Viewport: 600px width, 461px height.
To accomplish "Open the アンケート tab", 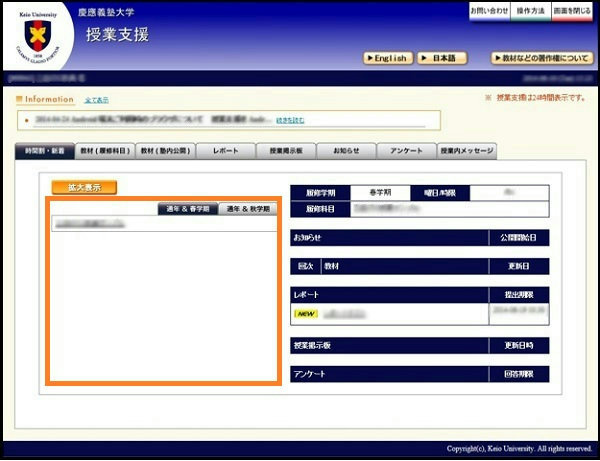I will coord(406,151).
